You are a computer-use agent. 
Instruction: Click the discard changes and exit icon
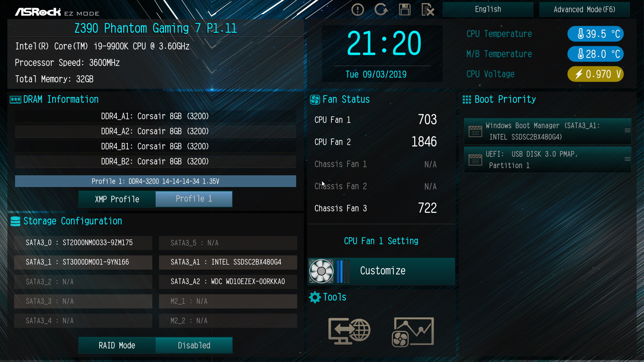[x=428, y=9]
